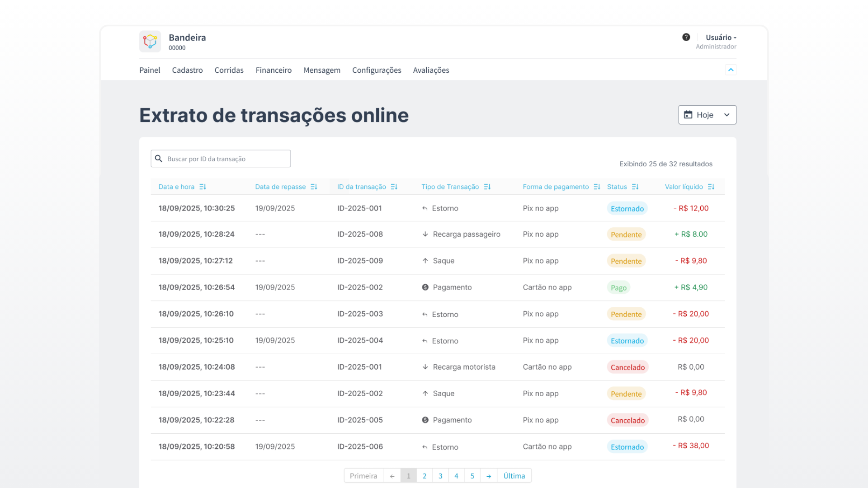Open the Usuário account dropdown
868x488 pixels.
tap(721, 38)
